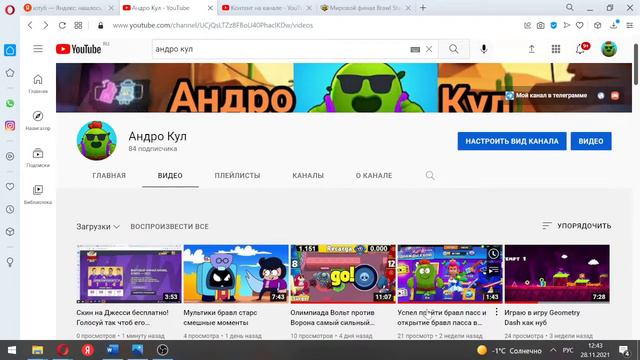
Task: Open Opera main menu logo
Action: (10, 10)
